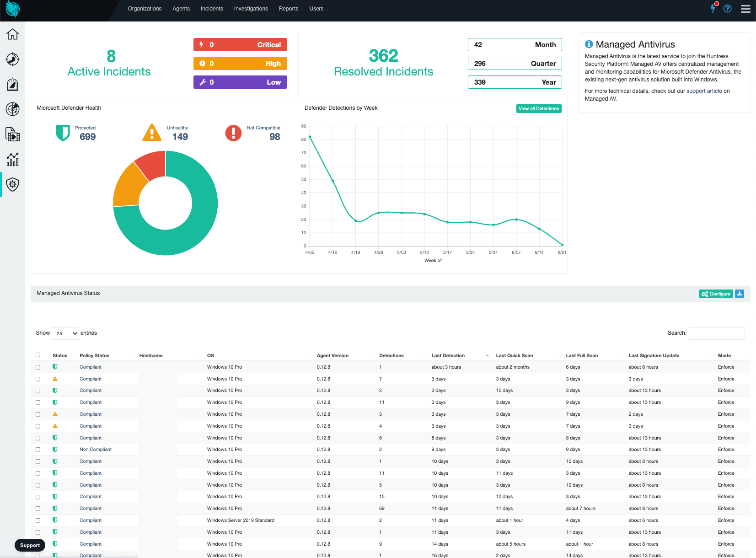Viewport: 756px width, 558px height.
Task: Open the Home dashboard from sidebar
Action: click(x=12, y=34)
